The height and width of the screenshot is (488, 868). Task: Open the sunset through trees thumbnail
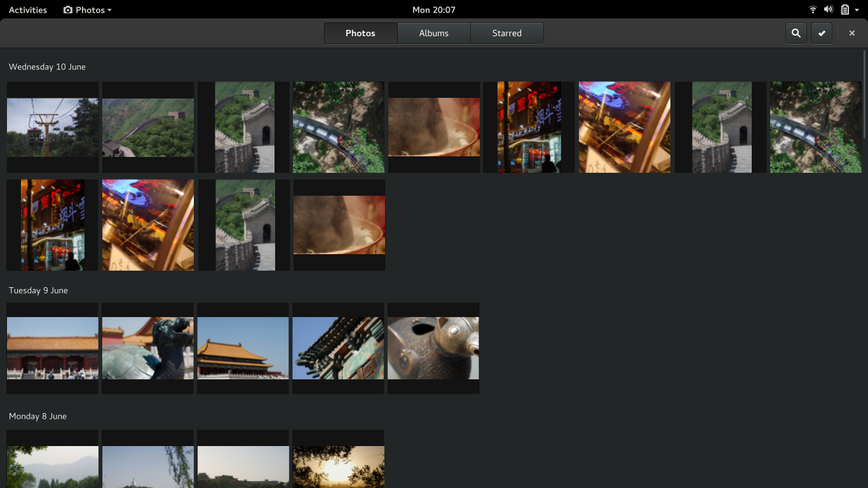(338, 459)
